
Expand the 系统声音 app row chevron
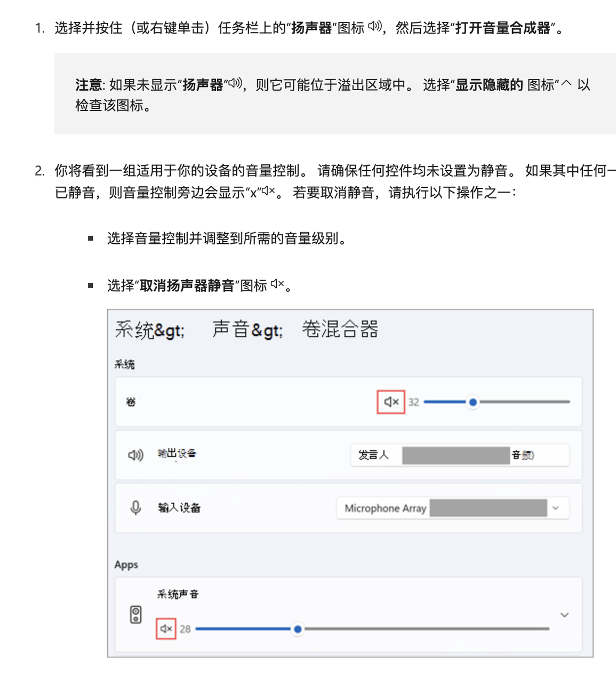pyautogui.click(x=564, y=615)
